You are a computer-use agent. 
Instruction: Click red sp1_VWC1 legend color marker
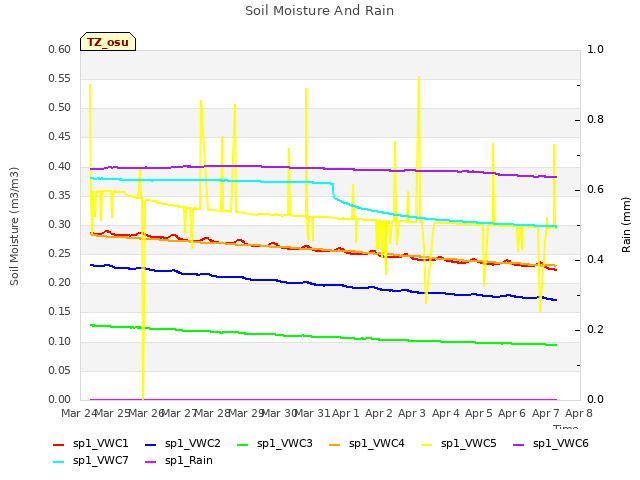(x=59, y=445)
